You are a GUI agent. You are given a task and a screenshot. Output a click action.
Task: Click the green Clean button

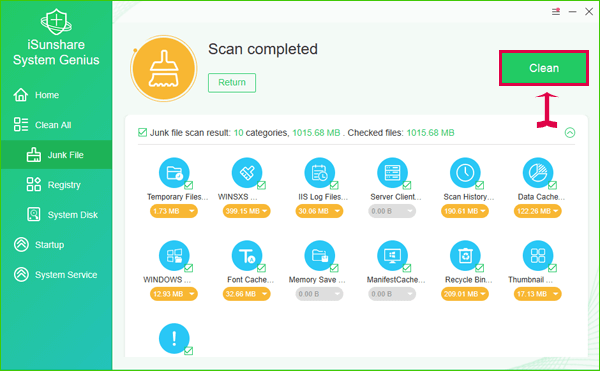pos(544,68)
